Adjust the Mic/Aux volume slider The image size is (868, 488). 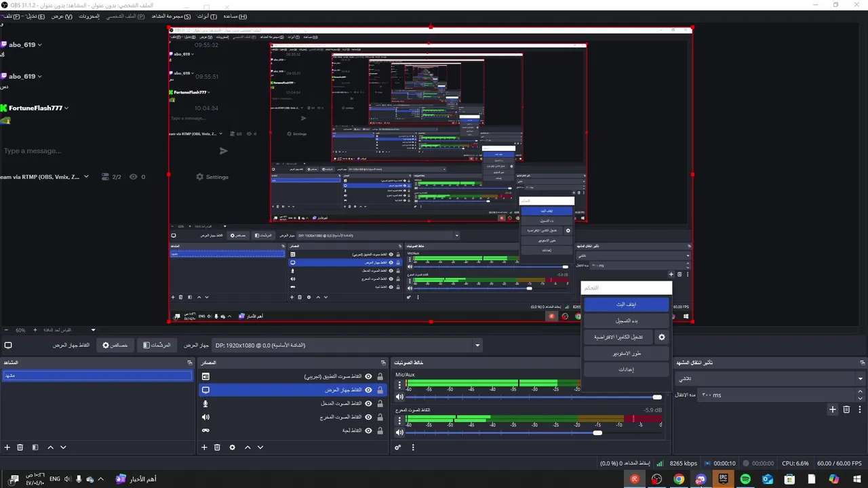point(534,397)
